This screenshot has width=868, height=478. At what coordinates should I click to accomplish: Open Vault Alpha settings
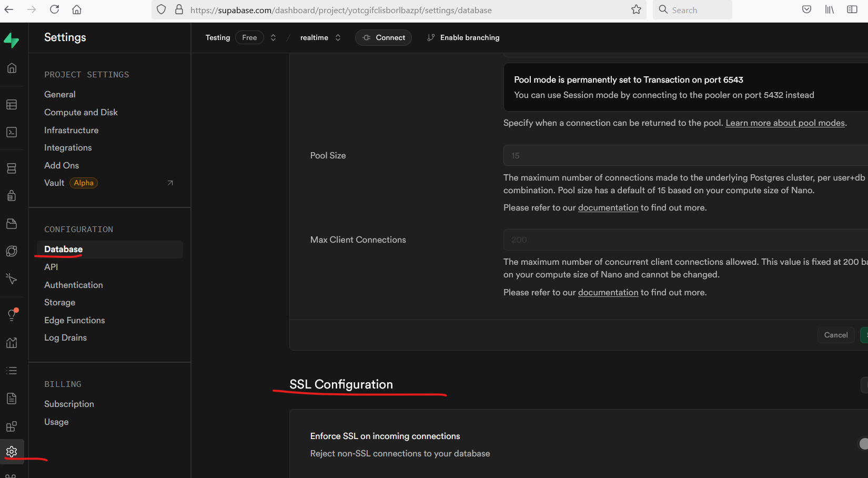tap(109, 183)
